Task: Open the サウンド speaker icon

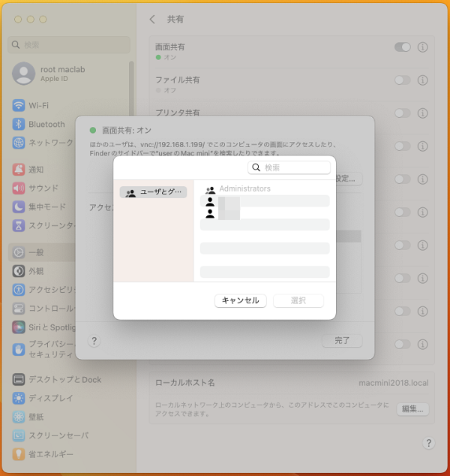Action: (x=19, y=188)
